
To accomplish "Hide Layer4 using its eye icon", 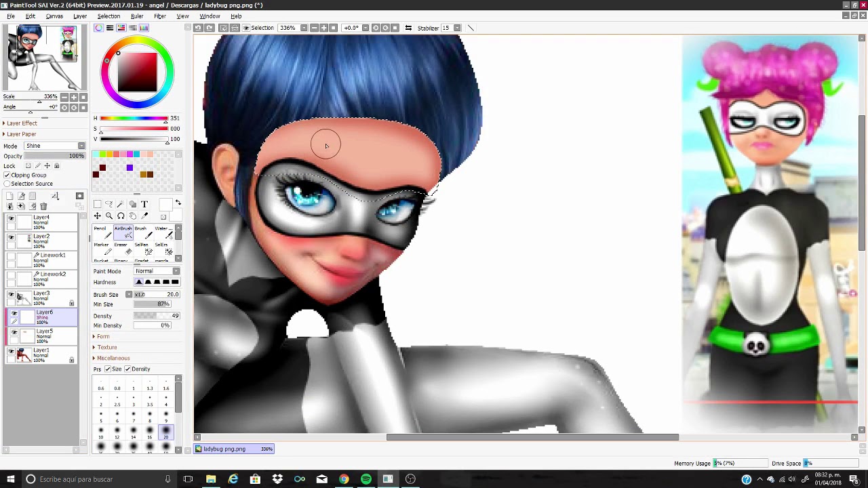I will (x=11, y=218).
